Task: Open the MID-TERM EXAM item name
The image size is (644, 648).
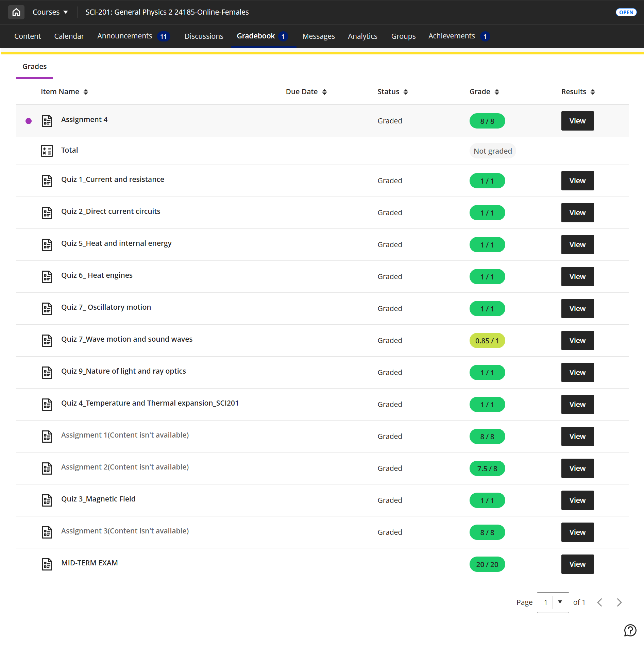Action: tap(89, 563)
